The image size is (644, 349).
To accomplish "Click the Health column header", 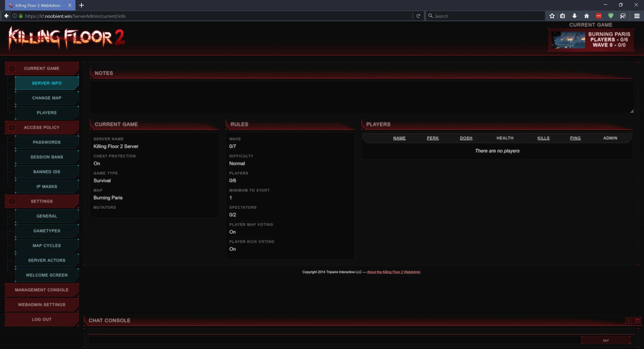I will tap(505, 138).
